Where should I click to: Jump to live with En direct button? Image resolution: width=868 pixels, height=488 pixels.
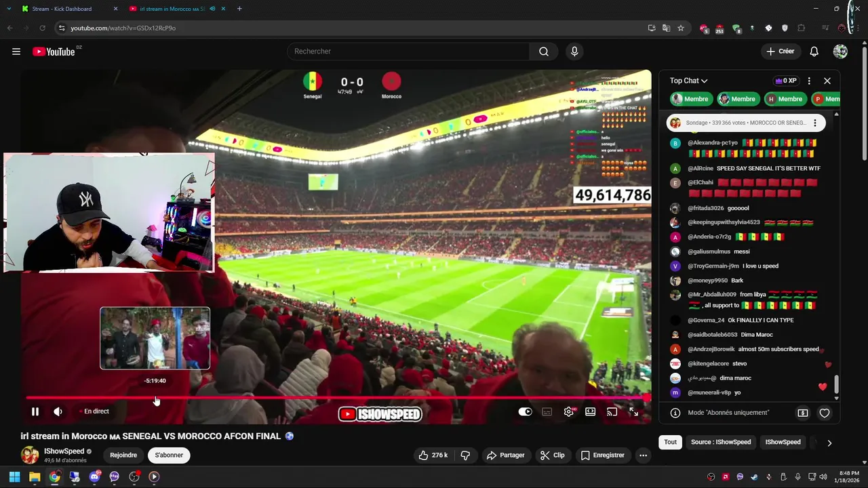(94, 411)
